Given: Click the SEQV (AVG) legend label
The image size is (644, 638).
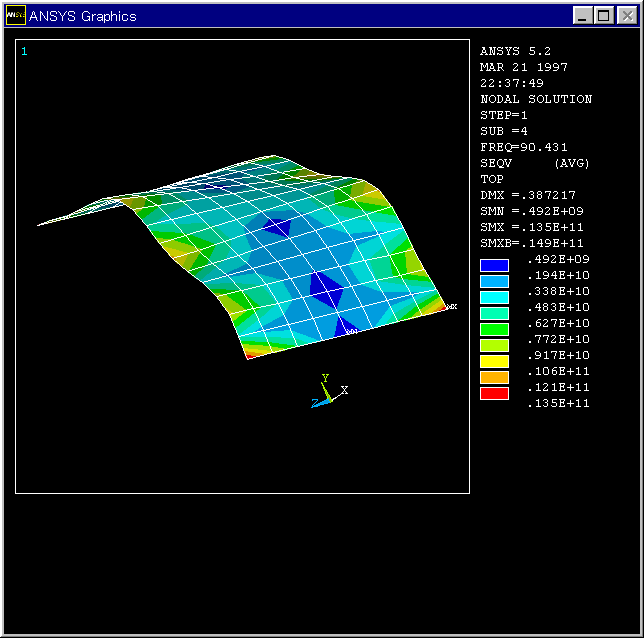Looking at the screenshot, I should 535,163.
